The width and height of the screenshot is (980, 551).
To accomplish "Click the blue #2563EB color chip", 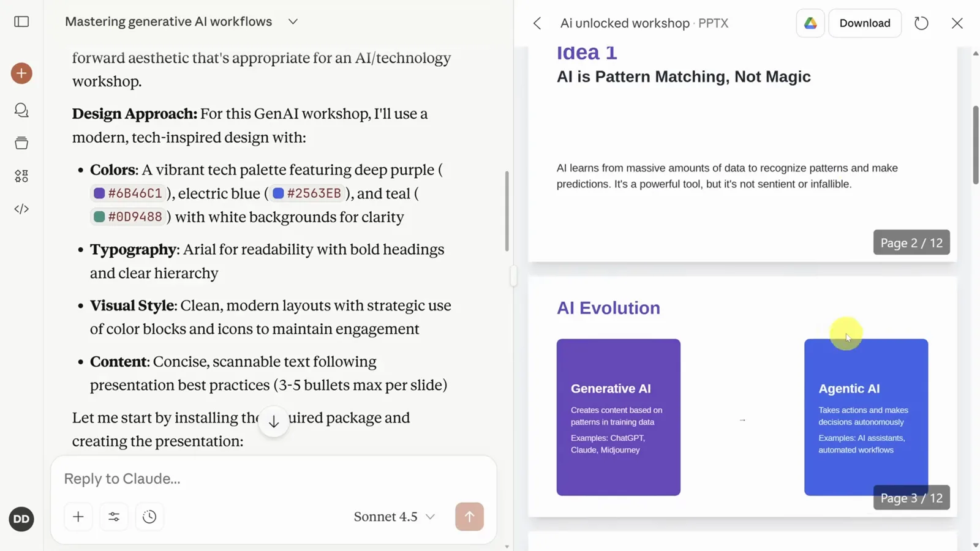I will tap(307, 193).
